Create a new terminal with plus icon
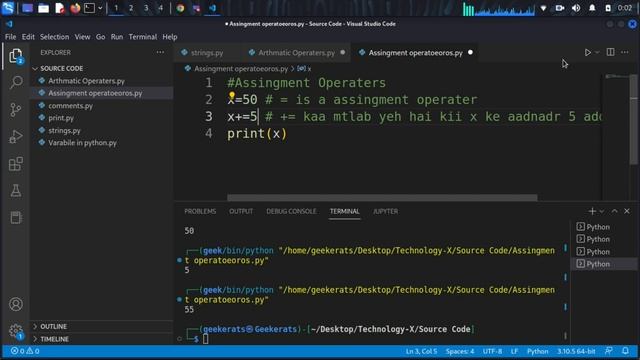This screenshot has width=640, height=360. coord(592,211)
